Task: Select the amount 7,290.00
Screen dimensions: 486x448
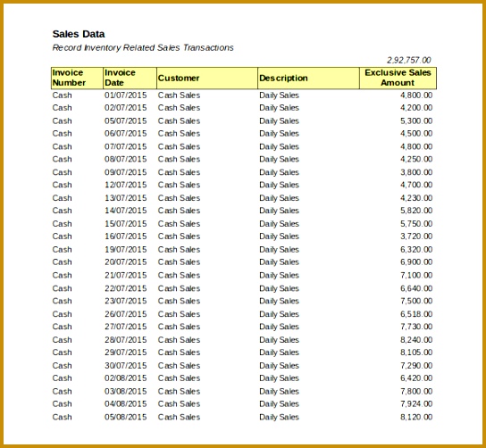Action: point(416,365)
